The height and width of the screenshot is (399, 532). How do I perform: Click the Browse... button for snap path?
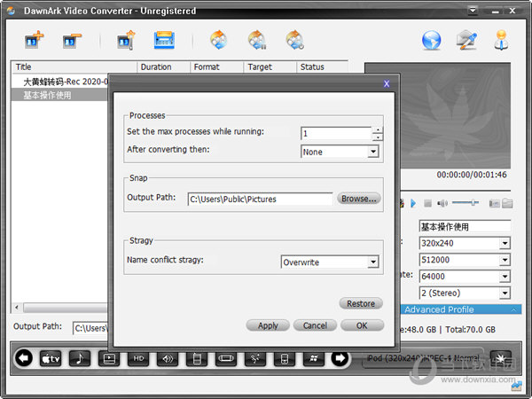coord(359,199)
